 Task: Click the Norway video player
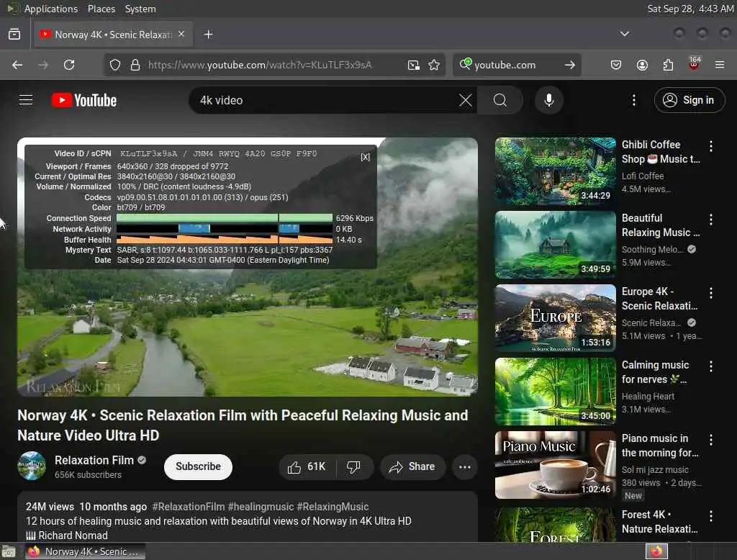pos(248,266)
